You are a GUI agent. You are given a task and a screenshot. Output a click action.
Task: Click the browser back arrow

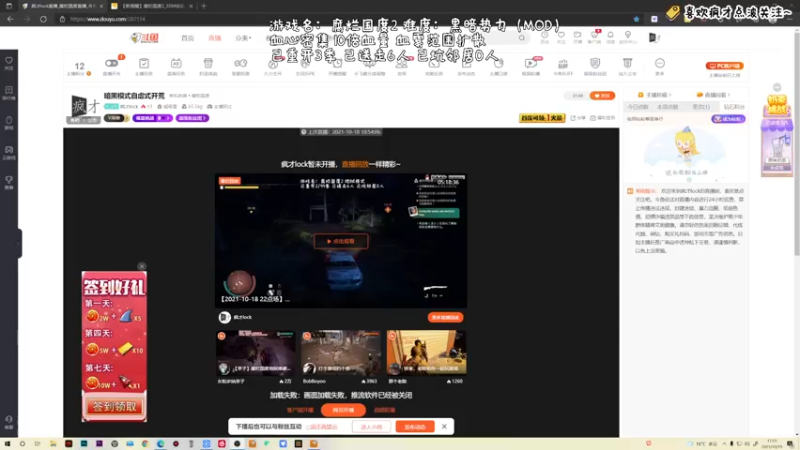10,19
